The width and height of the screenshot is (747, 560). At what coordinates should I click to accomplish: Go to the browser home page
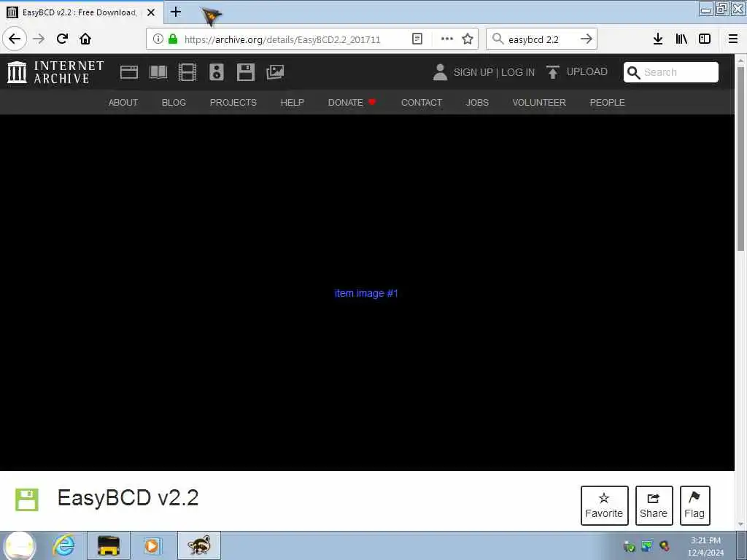85,39
